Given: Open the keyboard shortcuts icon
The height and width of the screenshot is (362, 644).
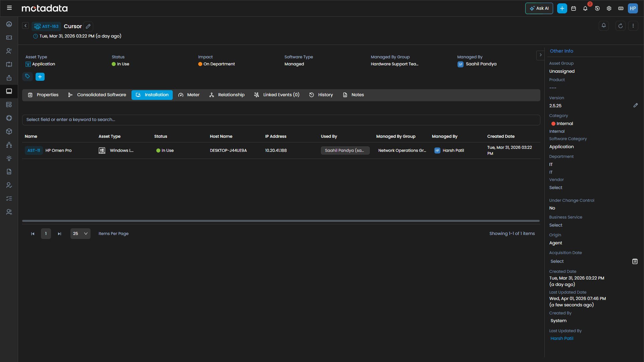Looking at the screenshot, I should [x=621, y=8].
